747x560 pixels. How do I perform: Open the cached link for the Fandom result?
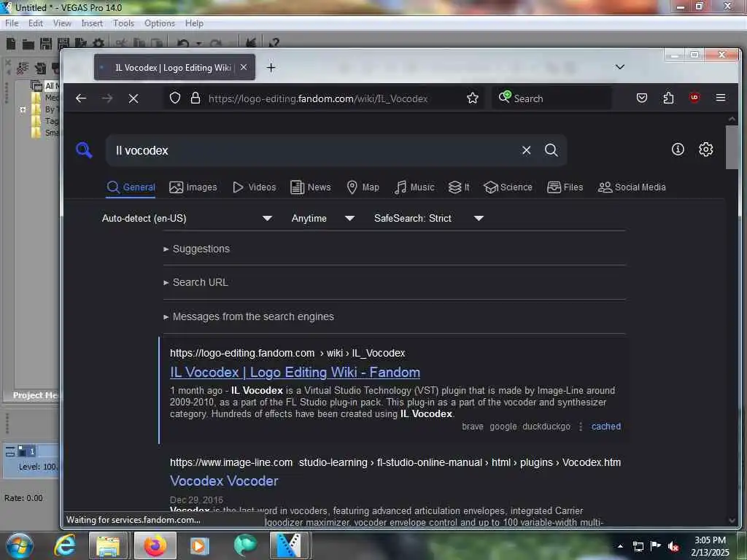(x=606, y=427)
